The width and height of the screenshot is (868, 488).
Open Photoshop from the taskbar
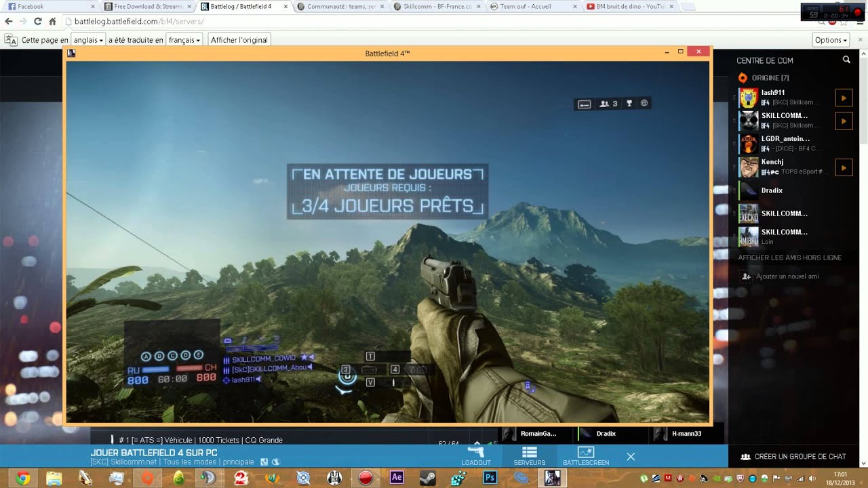coord(490,478)
